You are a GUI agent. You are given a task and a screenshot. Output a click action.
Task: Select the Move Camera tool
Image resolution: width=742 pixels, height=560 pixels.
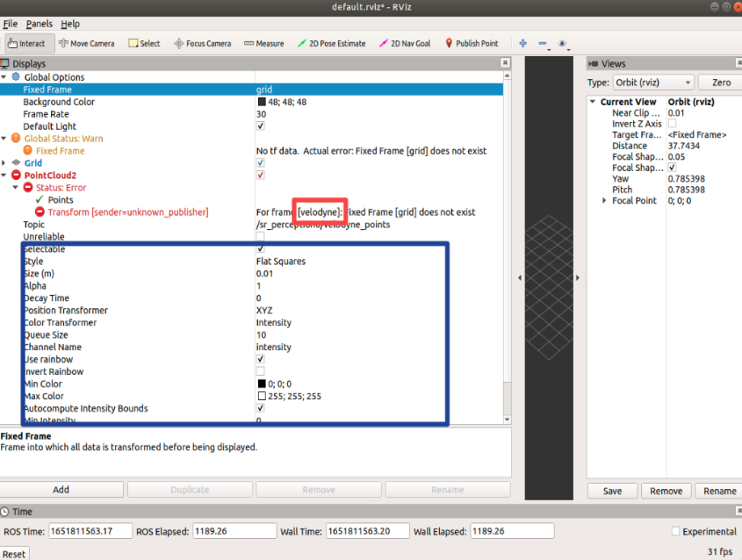click(x=87, y=44)
